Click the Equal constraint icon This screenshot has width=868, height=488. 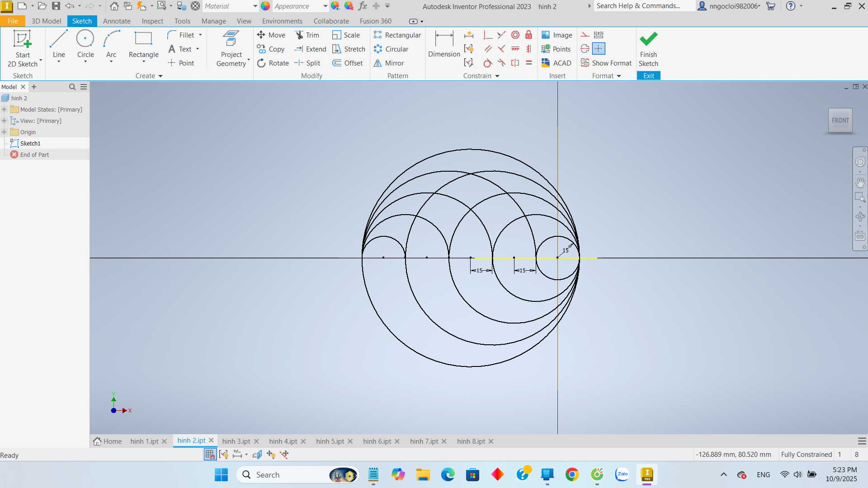(x=528, y=63)
